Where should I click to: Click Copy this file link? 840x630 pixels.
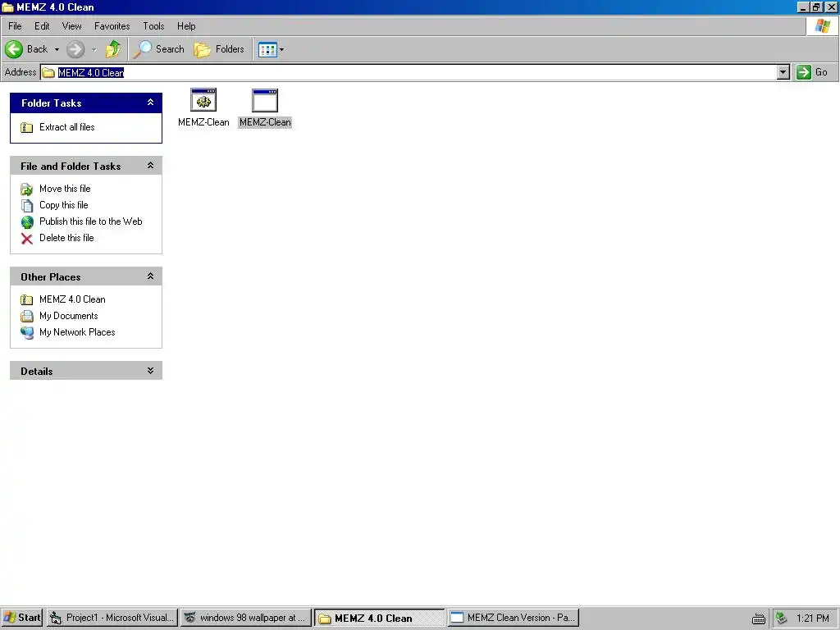[64, 205]
